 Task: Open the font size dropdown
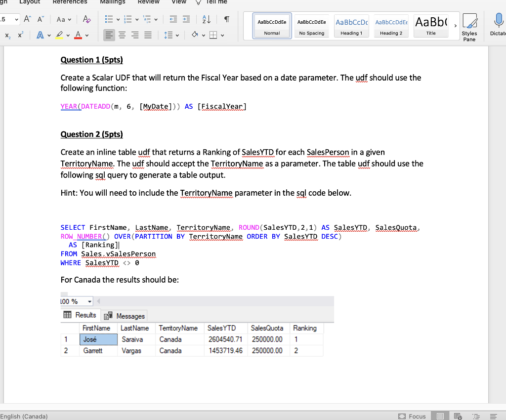(16, 19)
